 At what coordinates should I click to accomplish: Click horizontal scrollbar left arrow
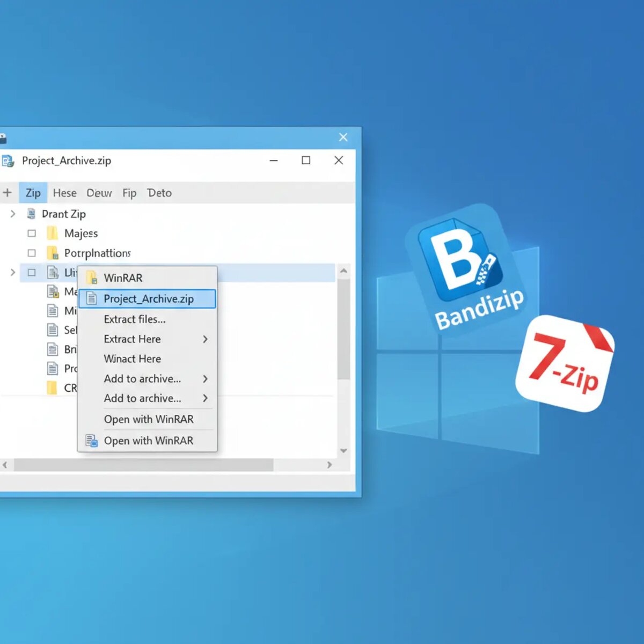click(5, 465)
